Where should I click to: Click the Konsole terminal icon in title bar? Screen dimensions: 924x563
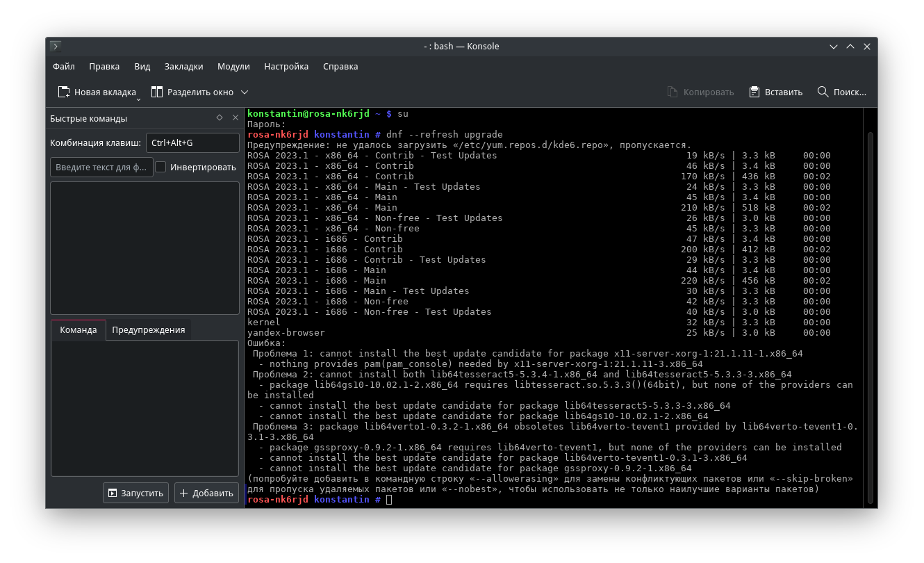(x=56, y=47)
